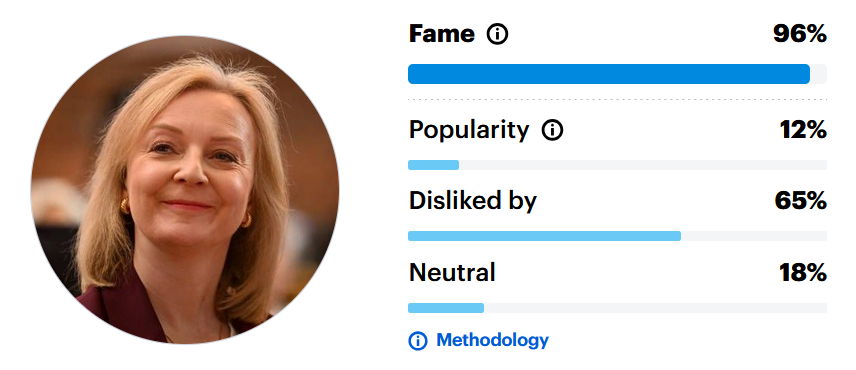Click the gray unfilled part of Disliked bar

[x=754, y=236]
